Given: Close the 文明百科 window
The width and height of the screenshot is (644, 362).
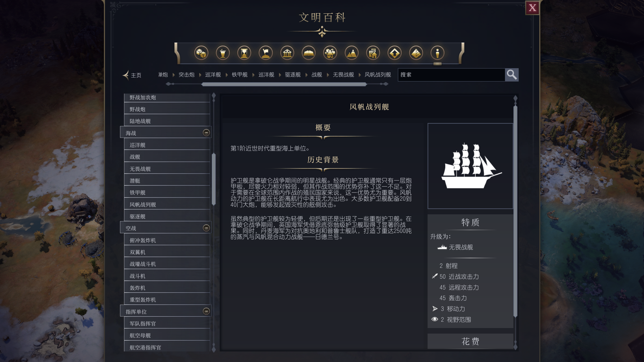Looking at the screenshot, I should click(532, 8).
